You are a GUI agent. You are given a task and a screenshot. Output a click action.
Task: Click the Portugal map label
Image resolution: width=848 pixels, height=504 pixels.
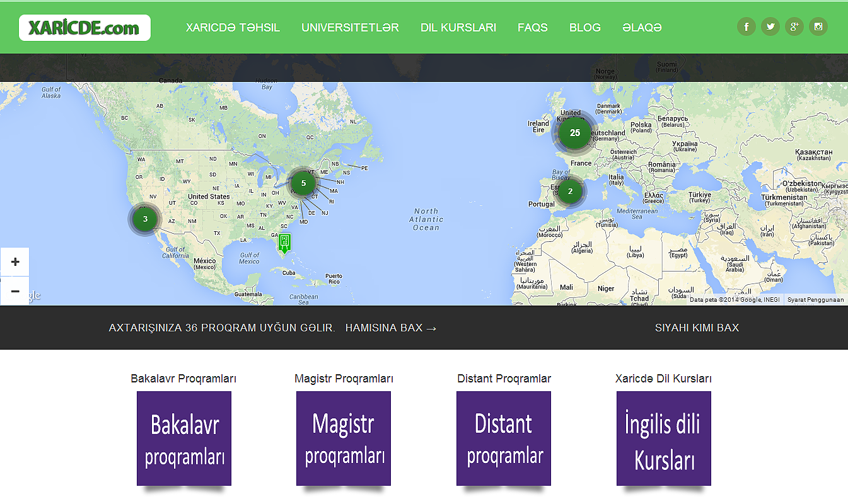(542, 204)
